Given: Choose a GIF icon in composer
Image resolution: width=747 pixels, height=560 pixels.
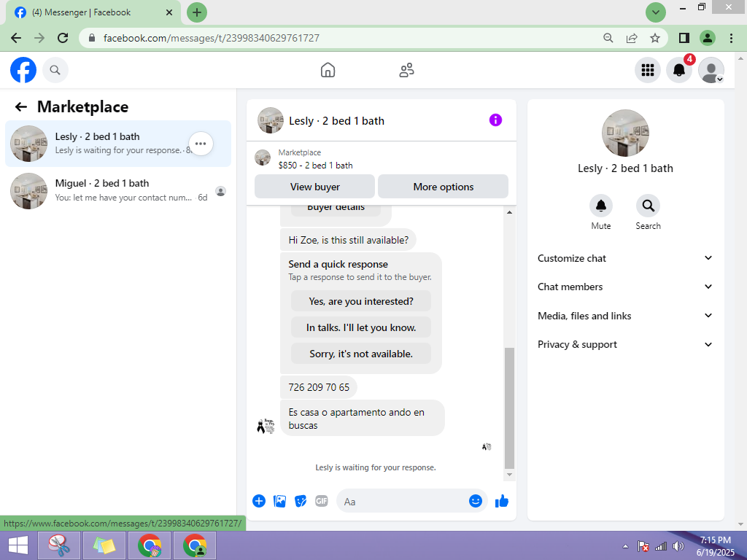Looking at the screenshot, I should click(322, 501).
